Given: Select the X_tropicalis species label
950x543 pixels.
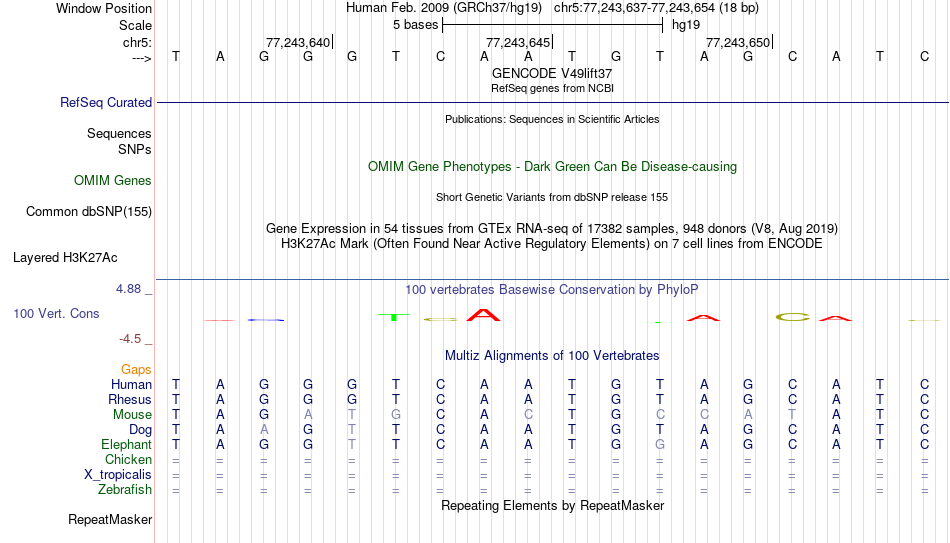Looking at the screenshot, I should (118, 475).
